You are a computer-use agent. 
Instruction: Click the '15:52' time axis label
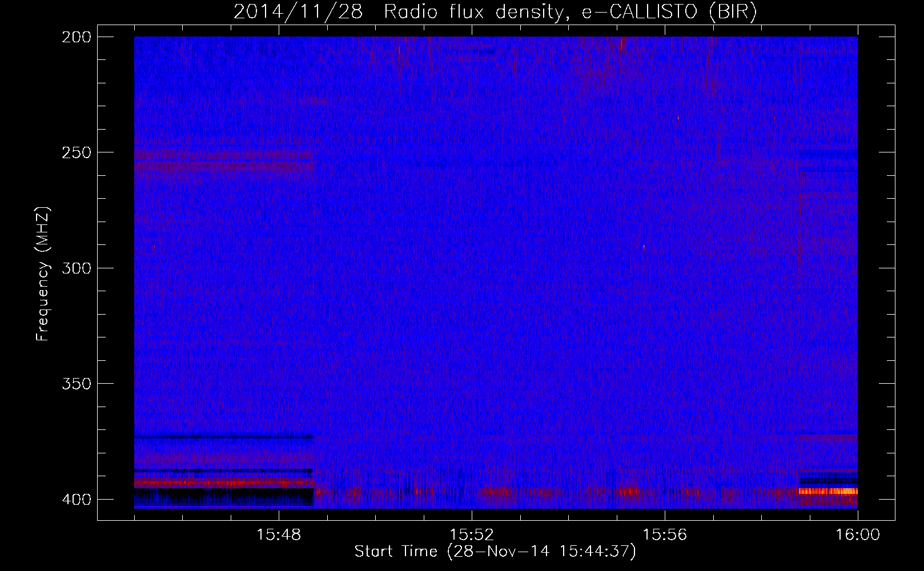click(x=472, y=535)
